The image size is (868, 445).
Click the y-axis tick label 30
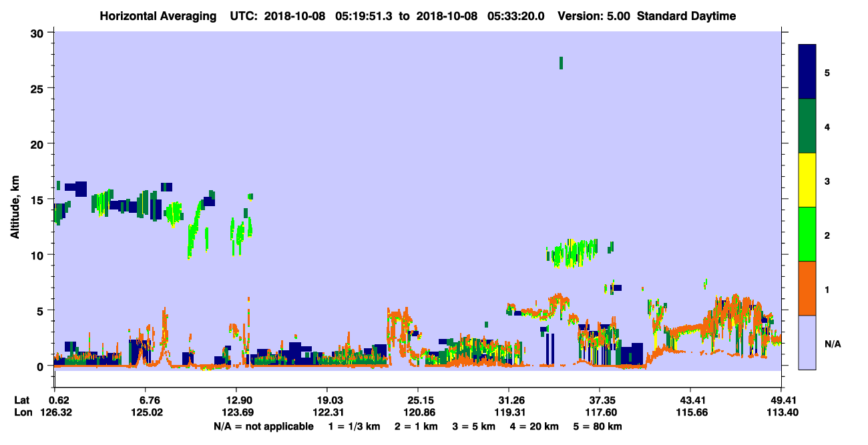coord(39,33)
